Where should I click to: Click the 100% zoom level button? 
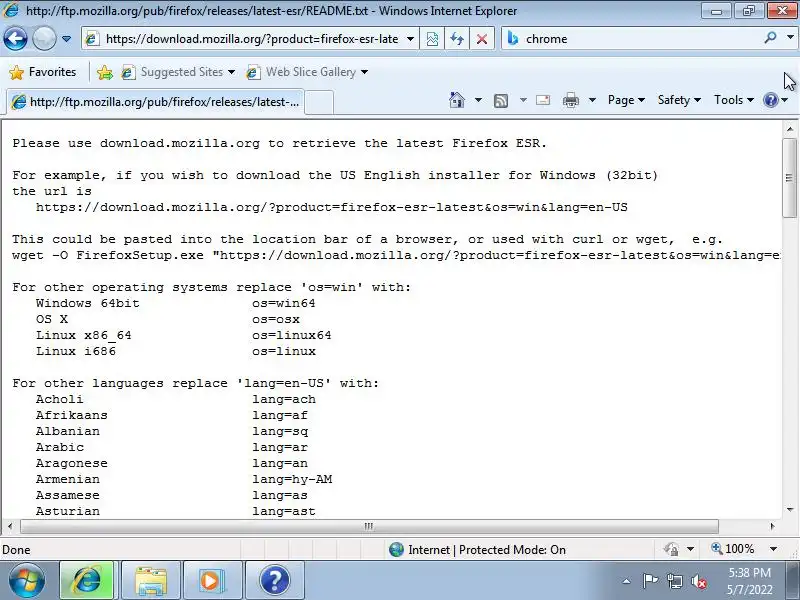[x=733, y=549]
